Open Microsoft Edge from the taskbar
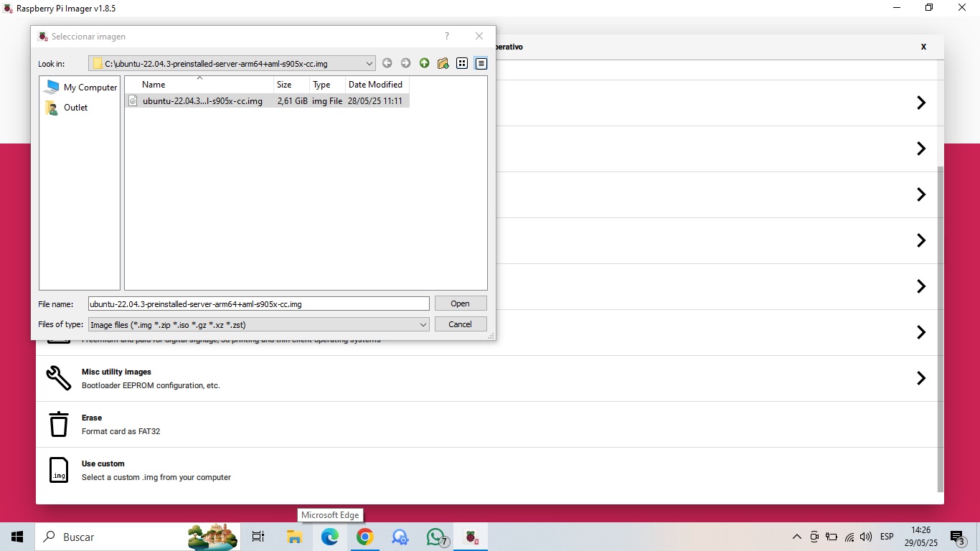Screen dimensions: 980x551 [x=330, y=537]
